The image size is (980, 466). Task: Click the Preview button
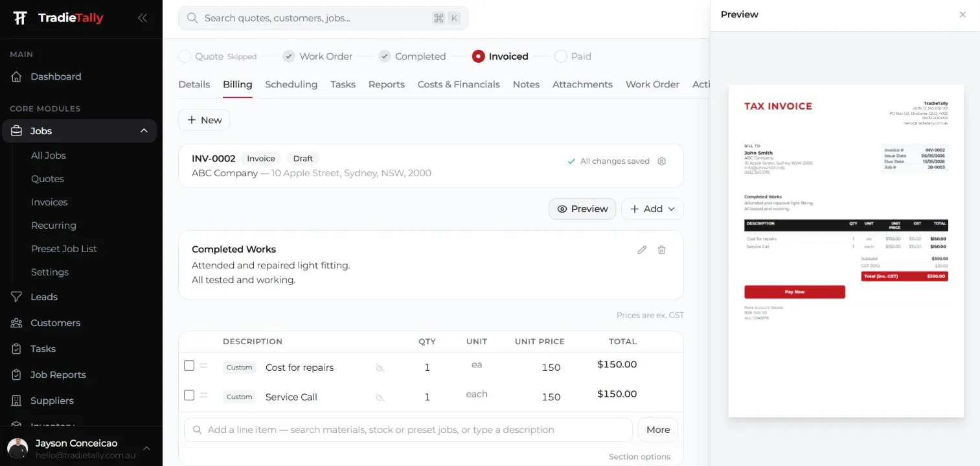(x=582, y=209)
